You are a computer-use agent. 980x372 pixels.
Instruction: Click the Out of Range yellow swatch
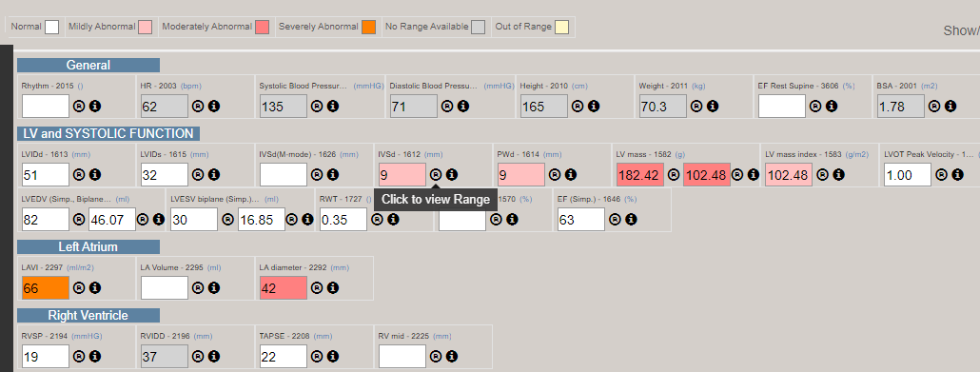pos(562,27)
